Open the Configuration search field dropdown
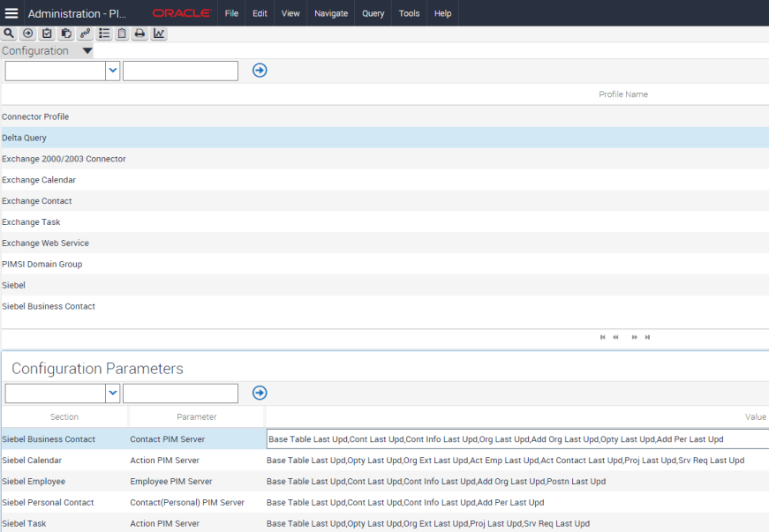Screen dimensions: 769x532 pos(113,71)
